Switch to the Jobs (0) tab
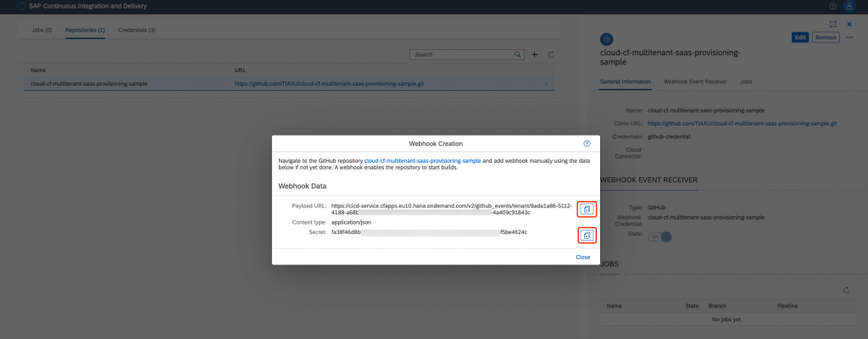 point(42,30)
